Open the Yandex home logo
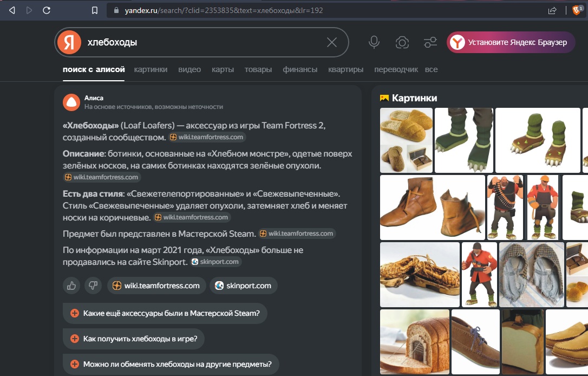The image size is (588, 376). click(x=69, y=42)
